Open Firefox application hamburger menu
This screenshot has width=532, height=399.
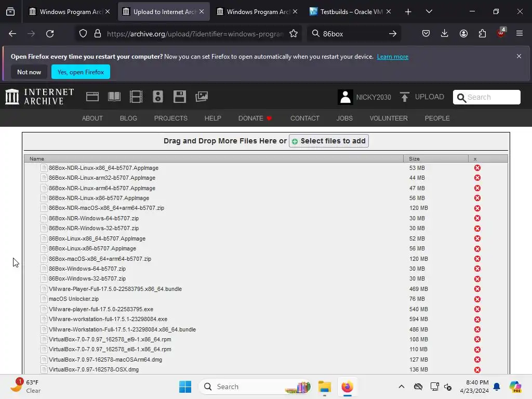tap(520, 34)
